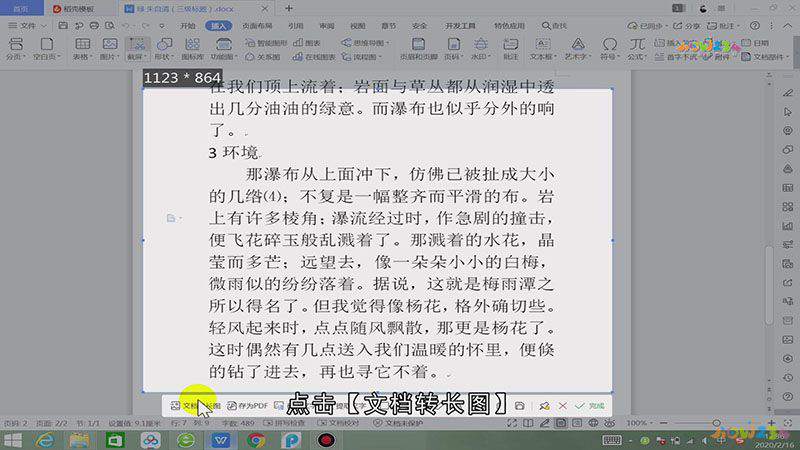The width and height of the screenshot is (800, 450).
Task: Insert a 公式 formula
Action: tap(637, 49)
